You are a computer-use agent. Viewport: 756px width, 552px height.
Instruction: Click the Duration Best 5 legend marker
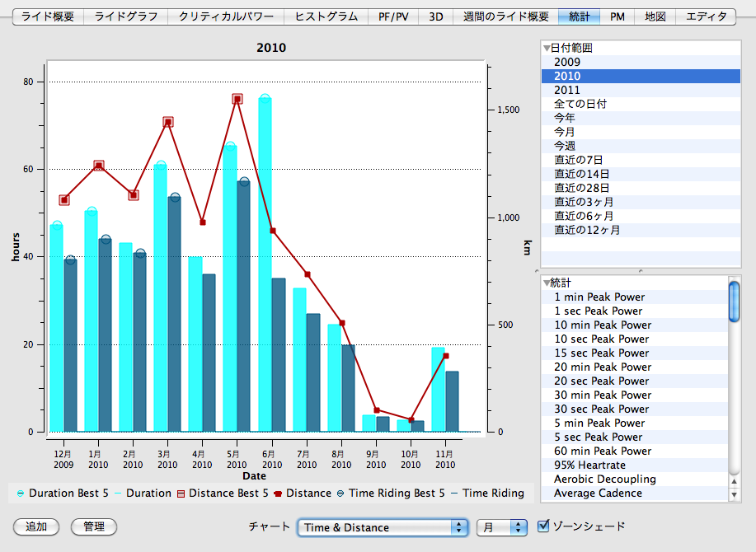tap(21, 494)
